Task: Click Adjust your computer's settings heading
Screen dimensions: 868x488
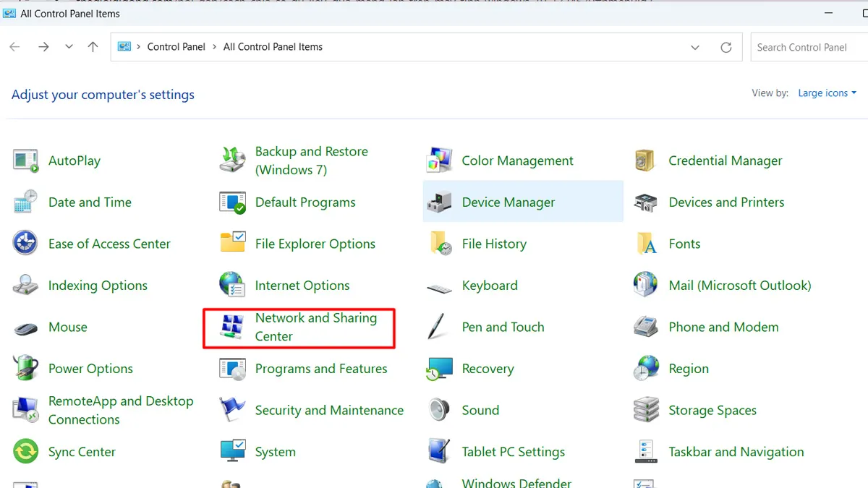Action: pos(103,95)
